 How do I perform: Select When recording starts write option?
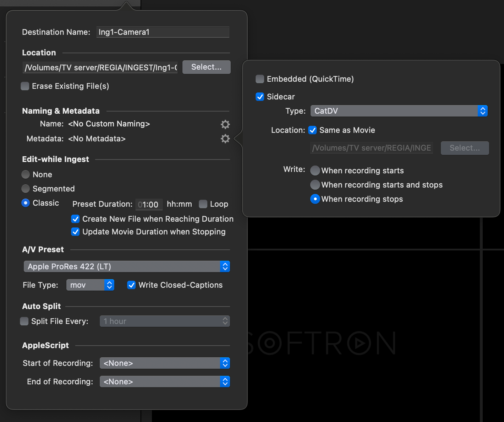315,171
